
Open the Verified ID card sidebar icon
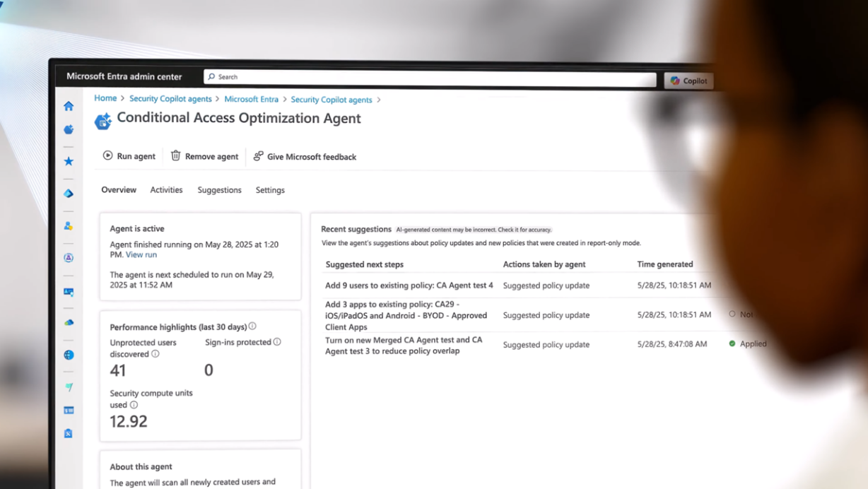click(x=69, y=291)
